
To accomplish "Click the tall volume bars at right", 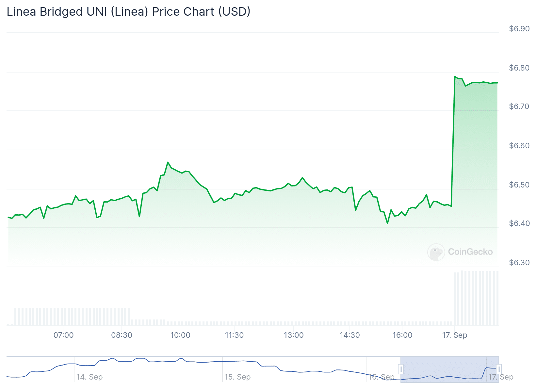I will 476,298.
